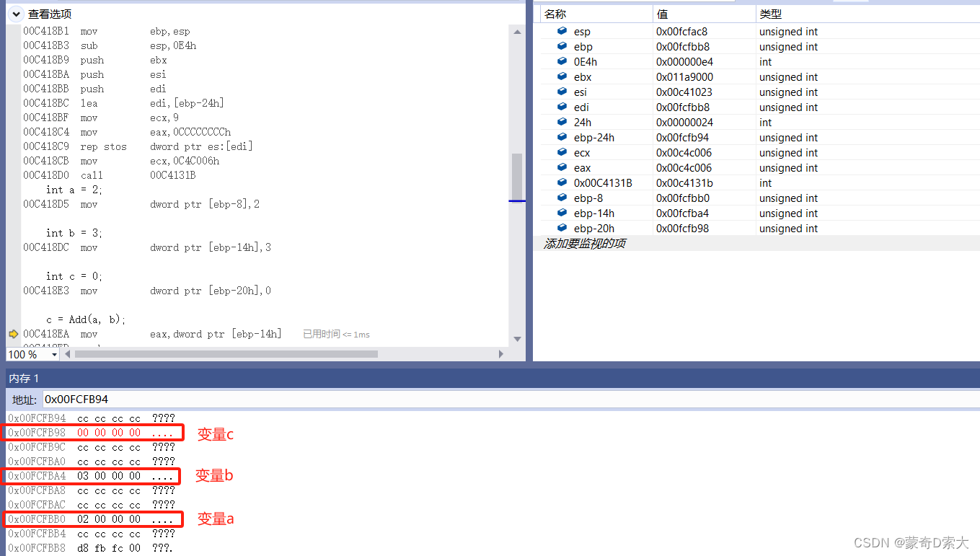Click the esp value 0x00fcfac8
Image resolution: width=980 pixels, height=556 pixels.
tap(681, 32)
